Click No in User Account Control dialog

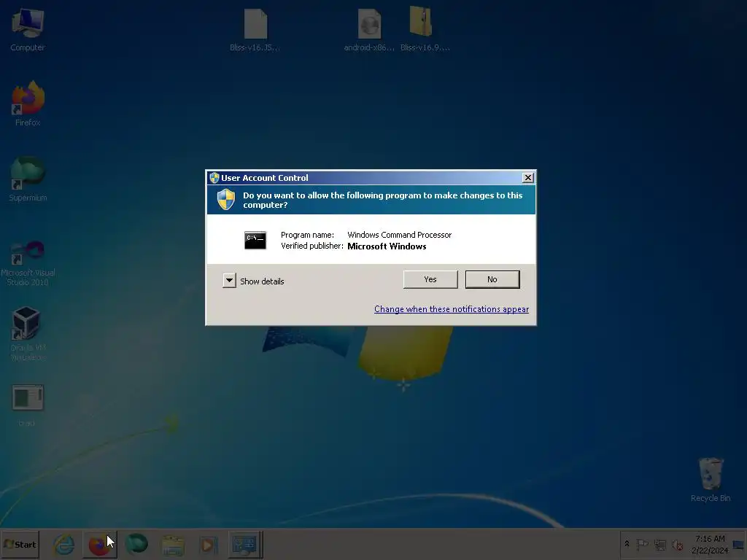pyautogui.click(x=492, y=279)
